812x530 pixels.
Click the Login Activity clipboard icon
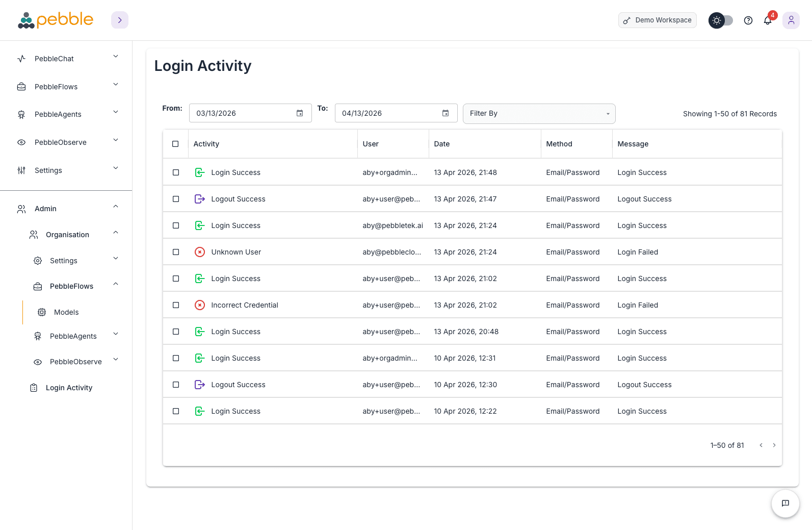point(34,388)
